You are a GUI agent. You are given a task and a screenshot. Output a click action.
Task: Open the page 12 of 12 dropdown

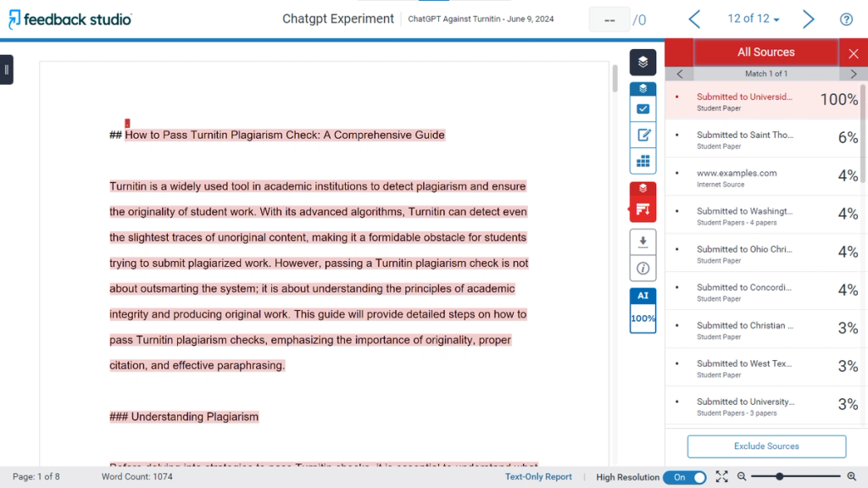pos(753,18)
